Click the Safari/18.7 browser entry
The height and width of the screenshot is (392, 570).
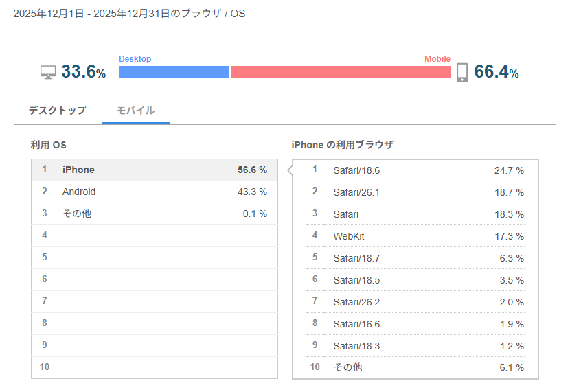pyautogui.click(x=415, y=258)
